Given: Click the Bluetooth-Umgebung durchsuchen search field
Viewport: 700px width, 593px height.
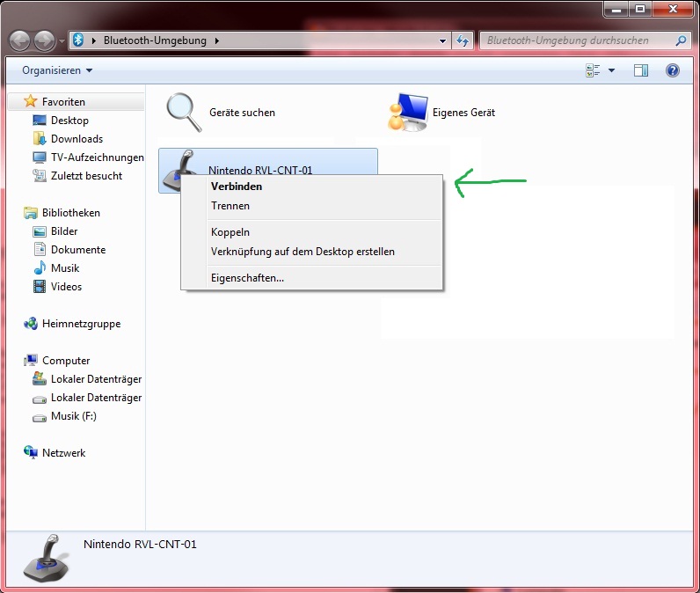Looking at the screenshot, I should tap(576, 40).
